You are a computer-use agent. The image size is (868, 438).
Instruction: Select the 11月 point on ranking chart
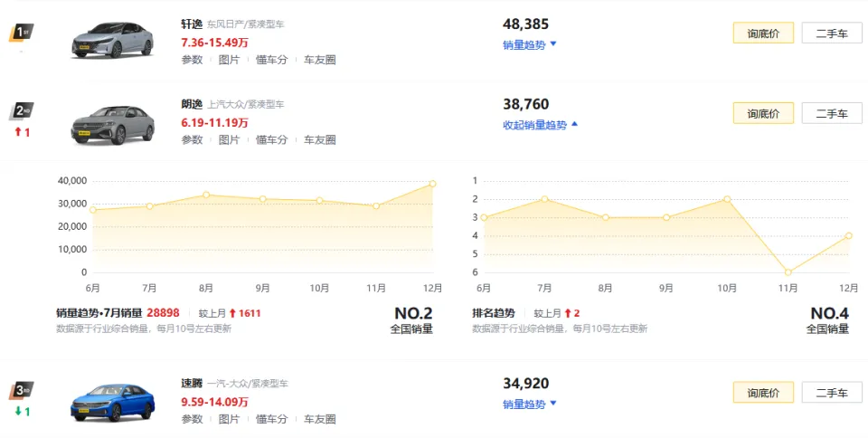tap(788, 272)
